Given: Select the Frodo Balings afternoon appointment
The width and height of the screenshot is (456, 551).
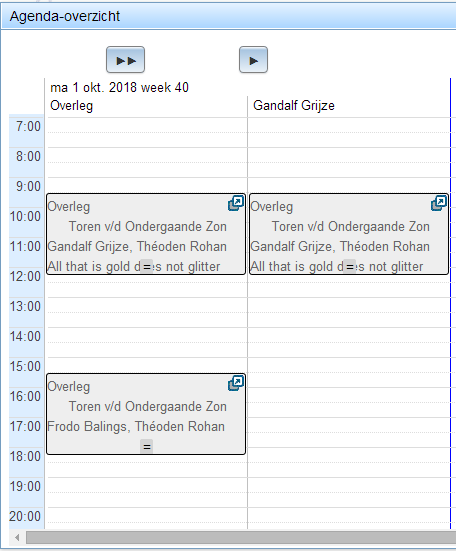Looking at the screenshot, I should [x=146, y=414].
